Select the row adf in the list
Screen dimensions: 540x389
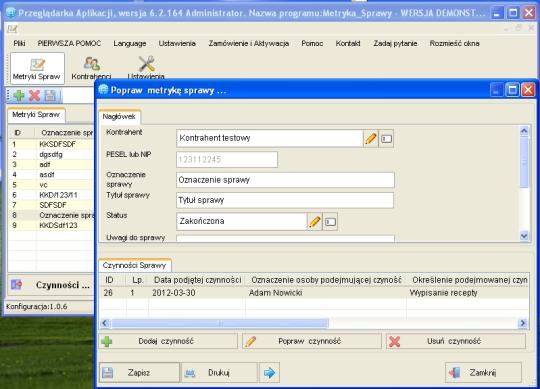51,165
